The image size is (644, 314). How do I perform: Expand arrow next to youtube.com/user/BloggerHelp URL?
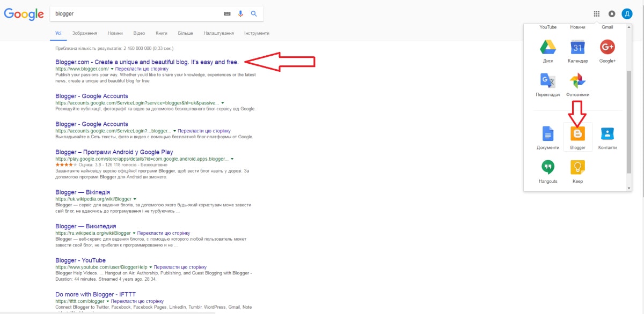150,267
